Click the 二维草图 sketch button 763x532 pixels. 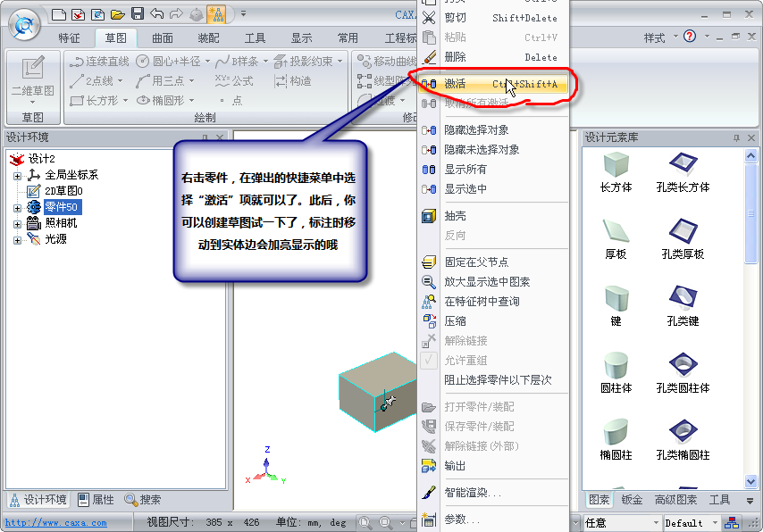(x=32, y=80)
